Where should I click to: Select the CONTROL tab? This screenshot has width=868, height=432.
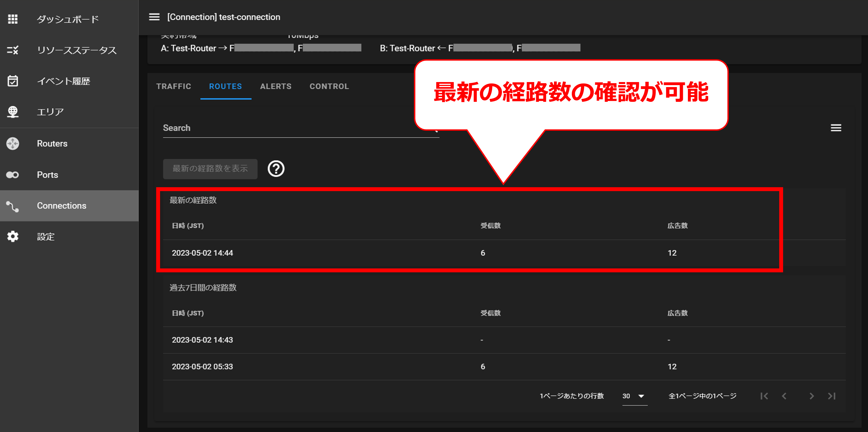(x=329, y=87)
